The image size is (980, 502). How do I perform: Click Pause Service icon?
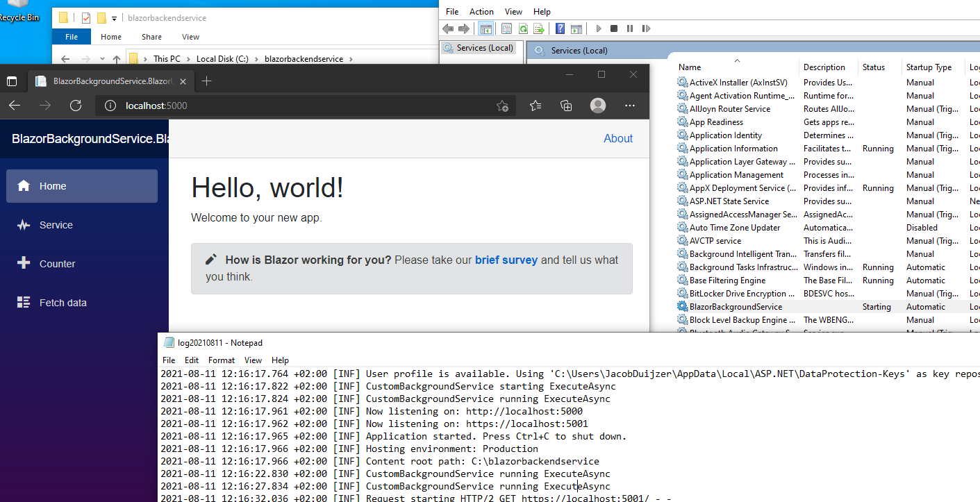point(630,28)
